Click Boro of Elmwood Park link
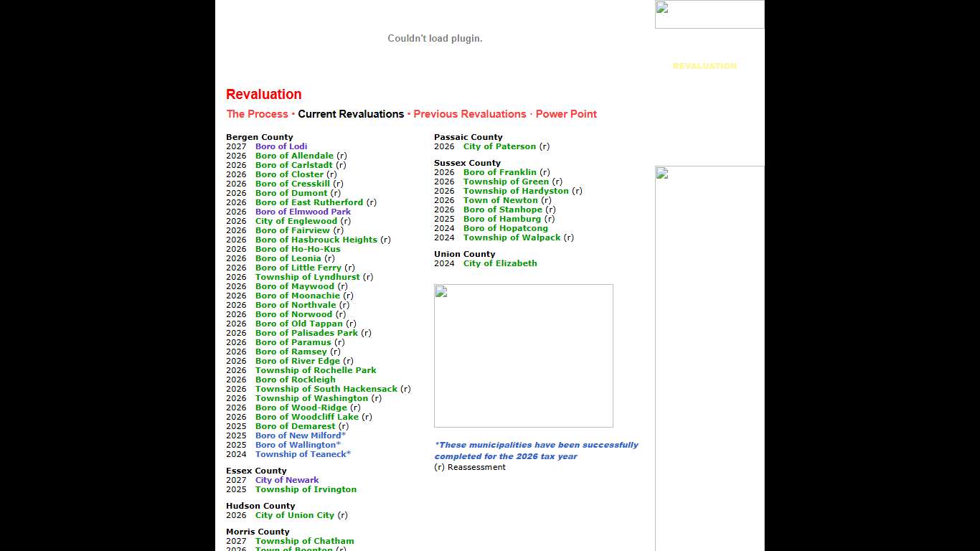This screenshot has width=980, height=551. point(303,212)
